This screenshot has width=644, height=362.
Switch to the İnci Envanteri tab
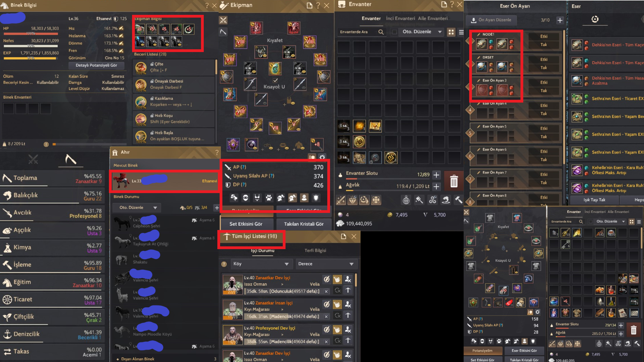(x=400, y=18)
